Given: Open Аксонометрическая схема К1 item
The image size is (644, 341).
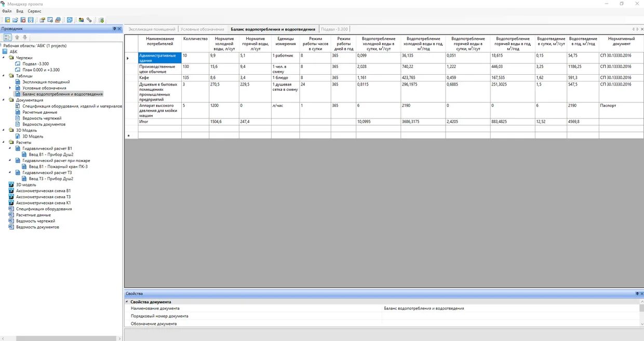Looking at the screenshot, I should coord(44,202).
